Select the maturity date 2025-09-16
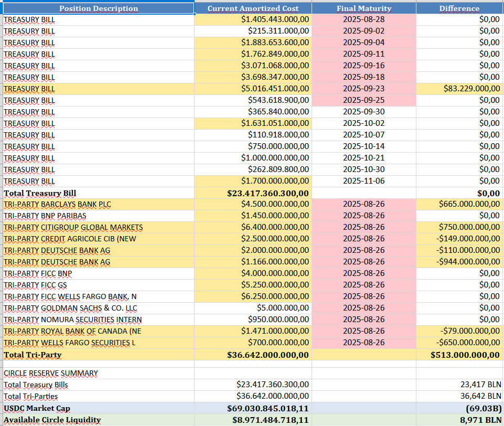504x426 pixels. [364, 66]
